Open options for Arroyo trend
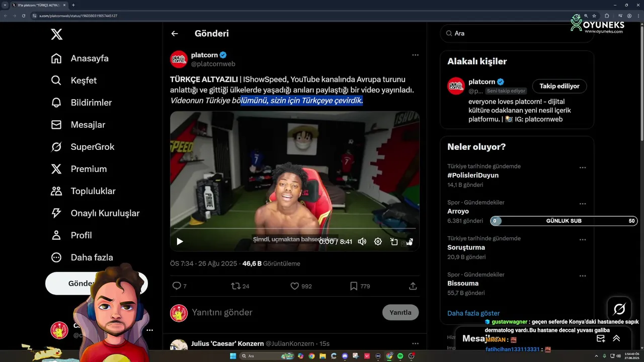644x362 pixels. [583, 204]
